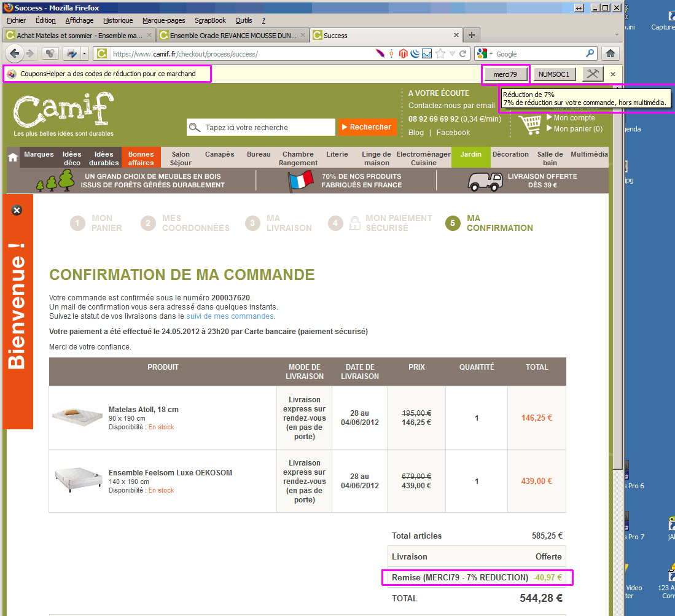675x616 pixels.
Task: Open the print button dropdown arrow
Action: 84,54
